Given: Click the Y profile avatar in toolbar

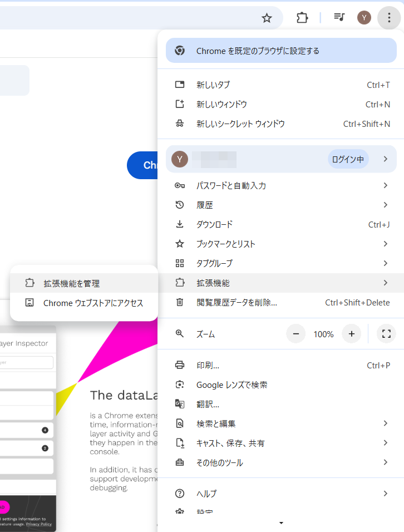Looking at the screenshot, I should click(x=364, y=18).
